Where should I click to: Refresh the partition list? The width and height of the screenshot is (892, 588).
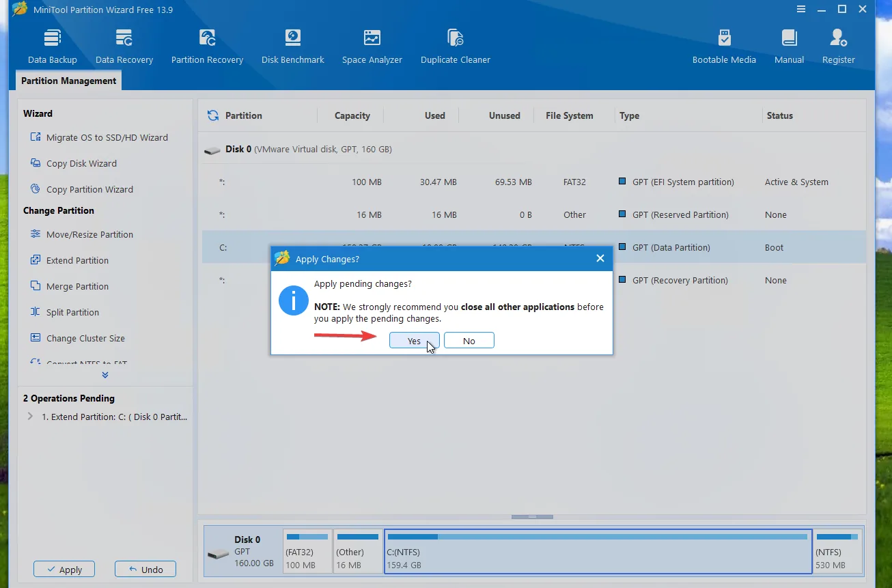[213, 115]
